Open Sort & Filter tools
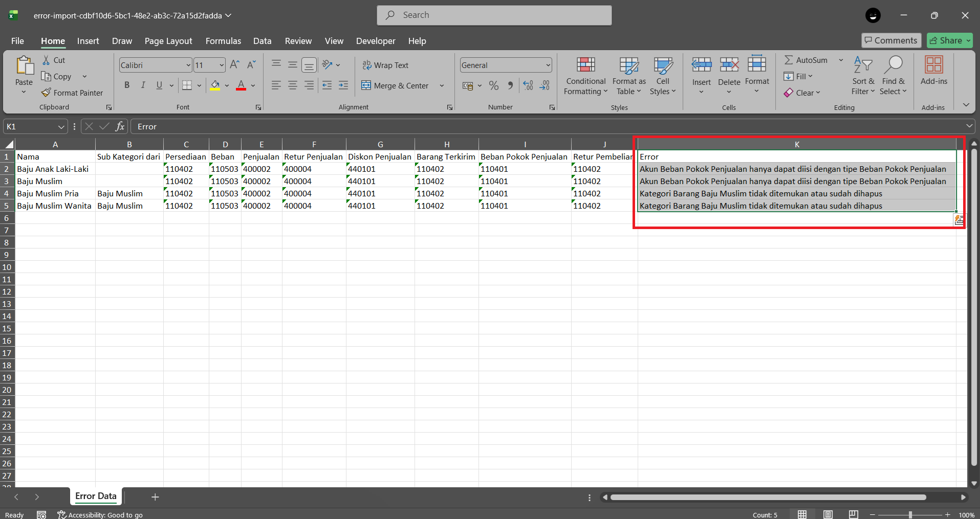 tap(862, 76)
